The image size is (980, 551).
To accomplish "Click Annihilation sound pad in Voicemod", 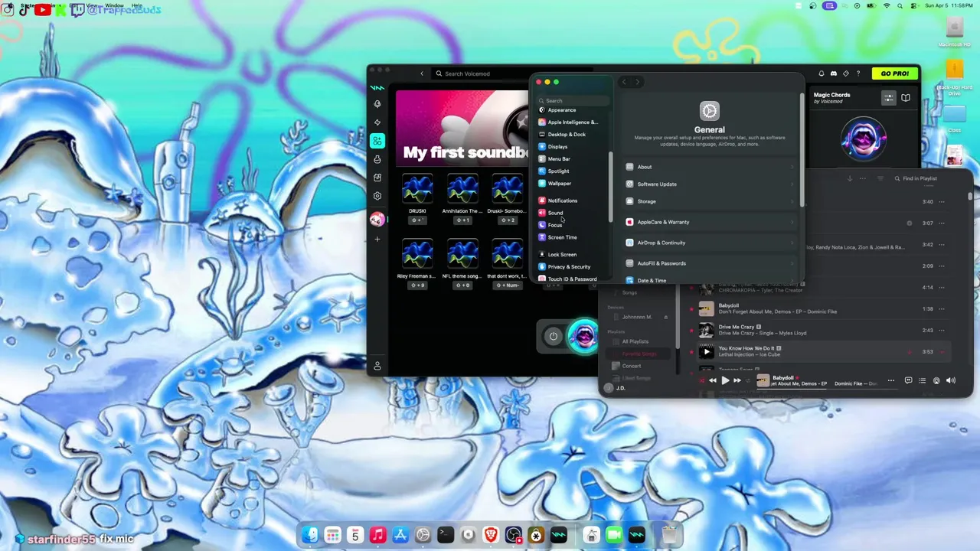I will (462, 190).
